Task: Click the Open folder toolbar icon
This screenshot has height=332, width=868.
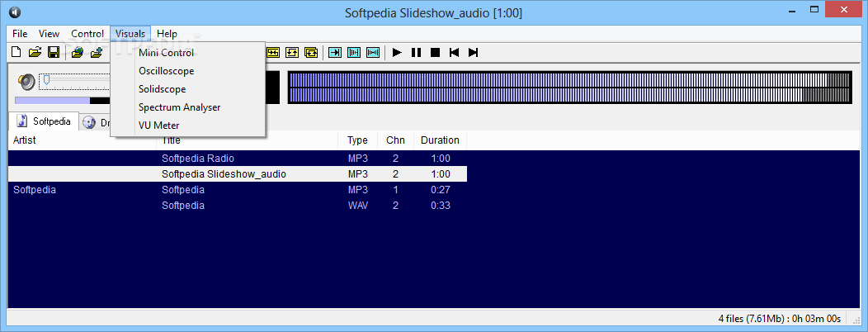Action: 35,53
